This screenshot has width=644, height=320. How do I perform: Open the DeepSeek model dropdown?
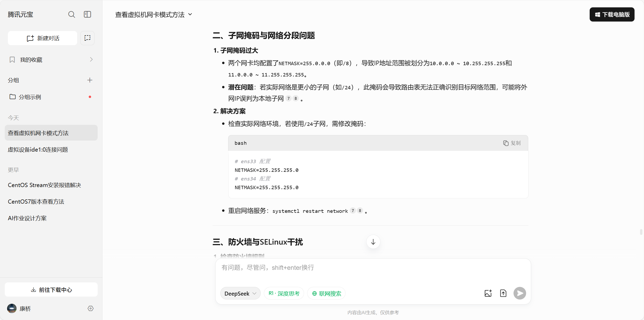(240, 293)
